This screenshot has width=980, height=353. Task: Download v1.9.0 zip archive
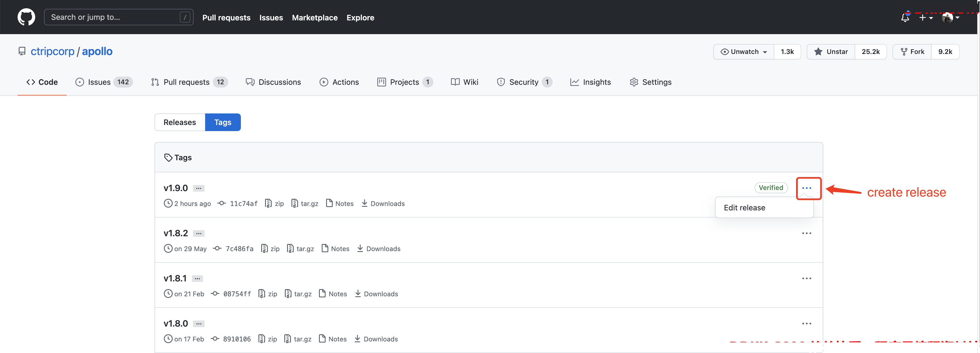(274, 204)
